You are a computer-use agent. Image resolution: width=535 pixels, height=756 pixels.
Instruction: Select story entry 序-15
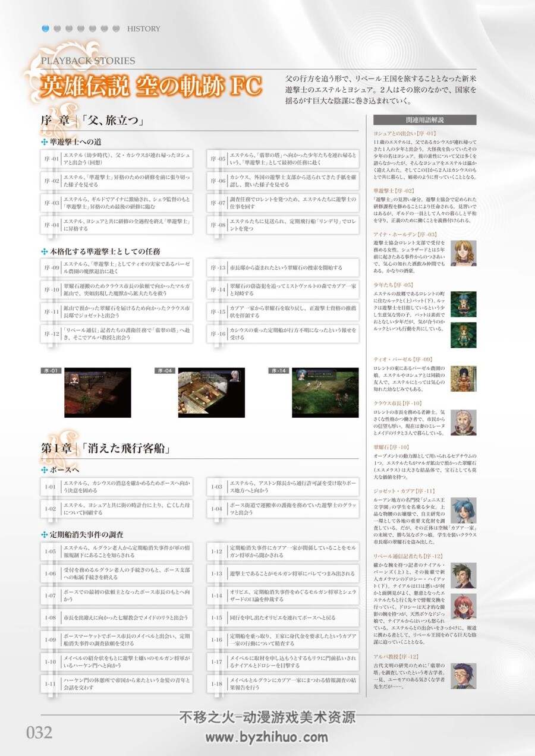pos(283,311)
